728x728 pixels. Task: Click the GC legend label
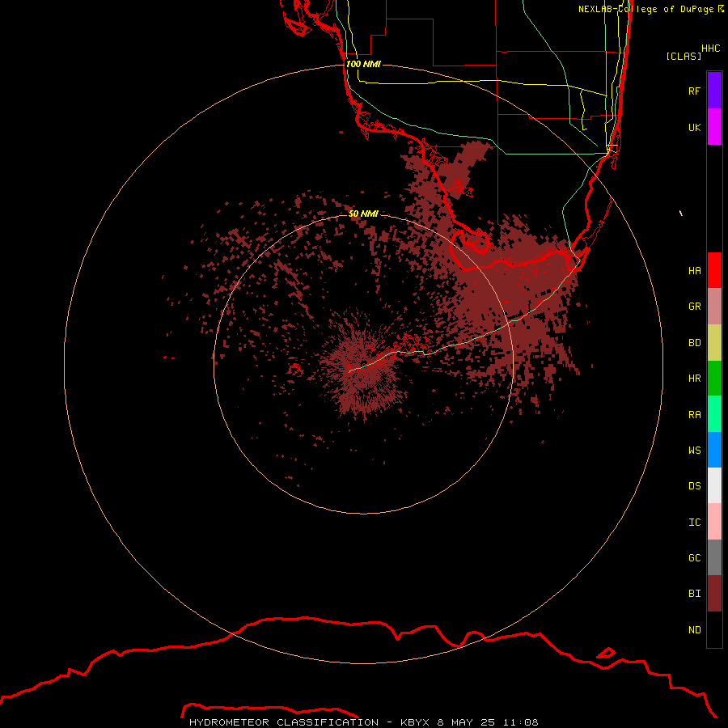click(694, 558)
